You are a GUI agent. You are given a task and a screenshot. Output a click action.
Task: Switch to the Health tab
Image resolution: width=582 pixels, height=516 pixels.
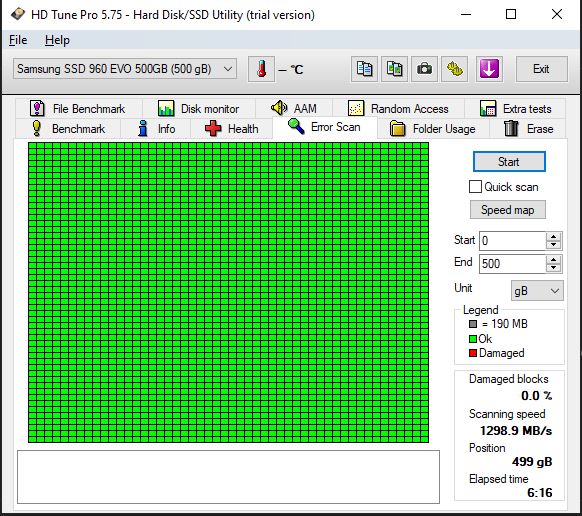coord(231,129)
